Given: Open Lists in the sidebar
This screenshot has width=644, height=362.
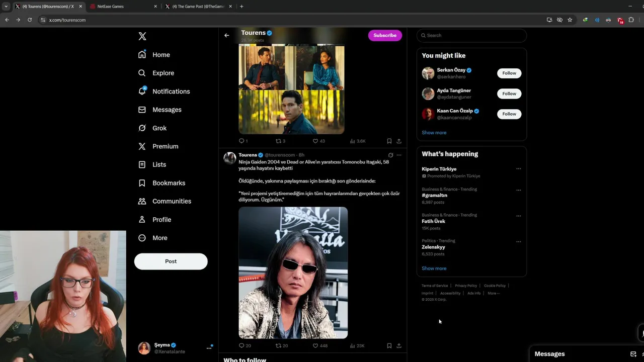Looking at the screenshot, I should (152, 164).
